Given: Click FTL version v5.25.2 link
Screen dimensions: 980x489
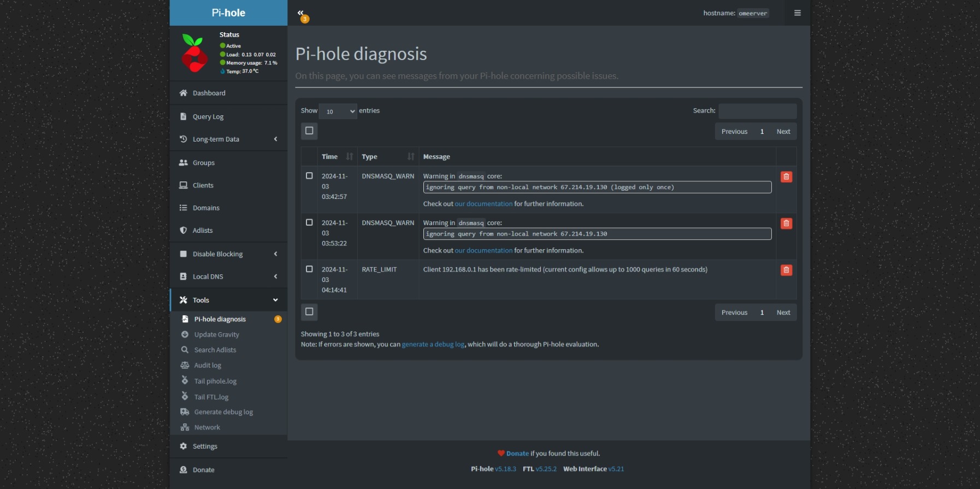Looking at the screenshot, I should point(546,469).
